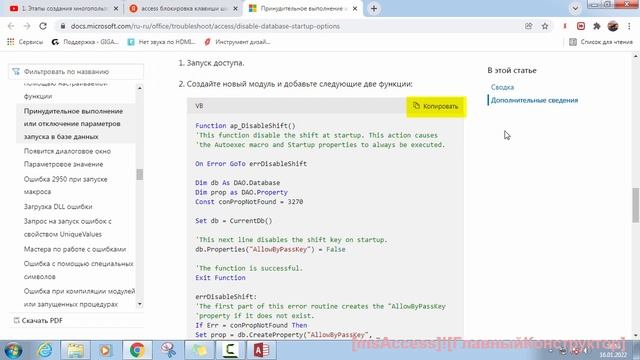The image size is (640, 360).
Task: Click the address bar URL
Action: point(205,26)
